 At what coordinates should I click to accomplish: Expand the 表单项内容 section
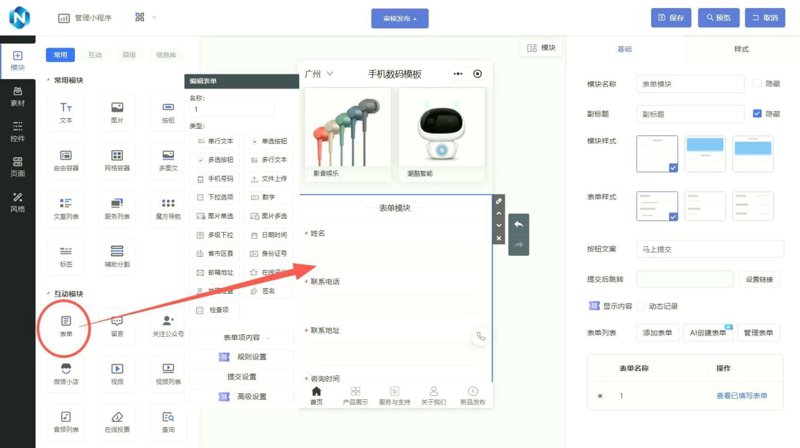click(x=242, y=338)
